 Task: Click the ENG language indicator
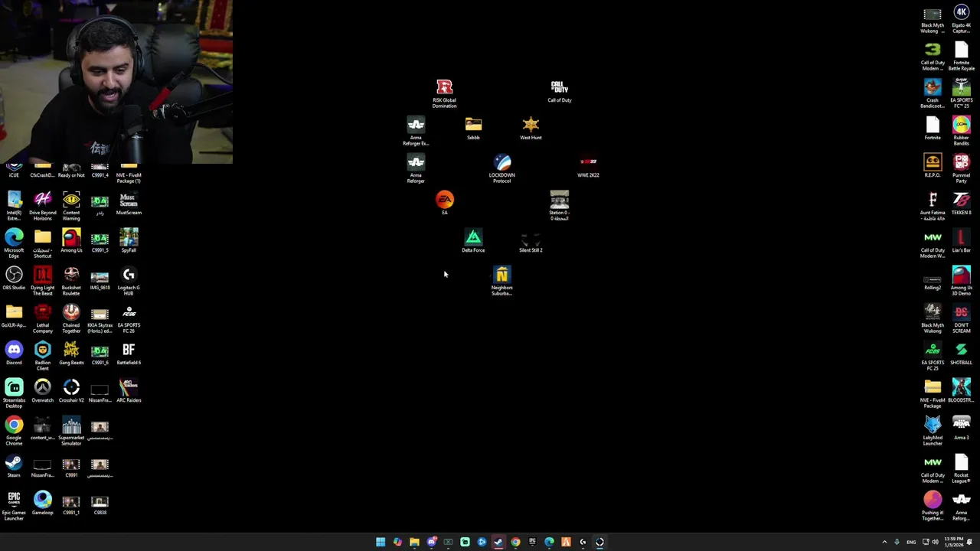911,542
